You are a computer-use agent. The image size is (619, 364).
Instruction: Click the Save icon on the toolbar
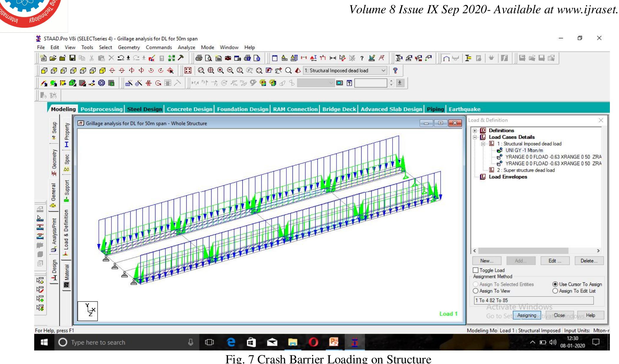click(x=72, y=58)
